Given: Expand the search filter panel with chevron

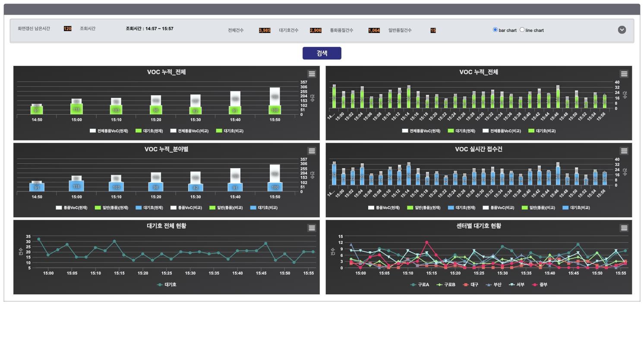Looking at the screenshot, I should point(622,30).
